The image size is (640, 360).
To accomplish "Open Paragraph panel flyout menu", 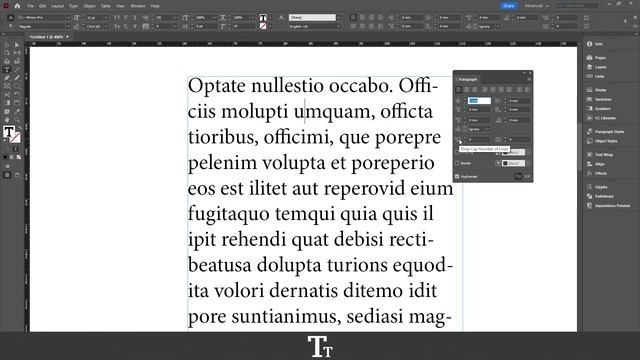I will point(529,79).
